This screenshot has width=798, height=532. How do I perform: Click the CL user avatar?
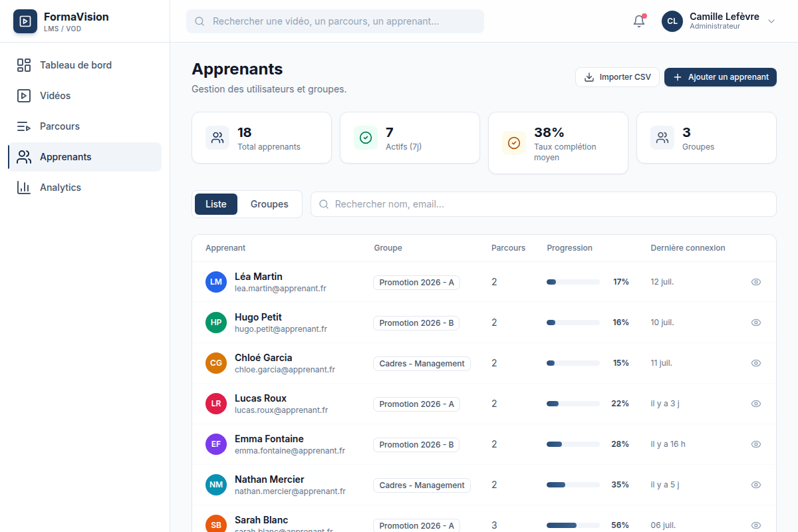(672, 21)
